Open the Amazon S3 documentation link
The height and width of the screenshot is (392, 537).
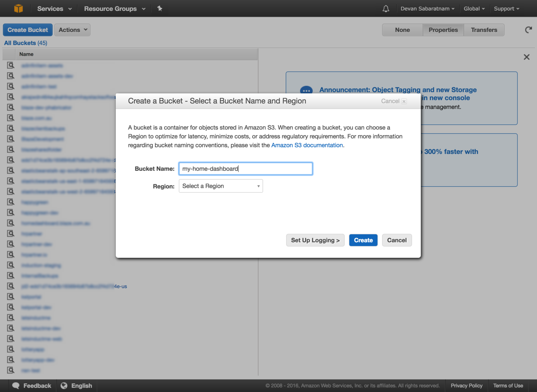click(307, 145)
